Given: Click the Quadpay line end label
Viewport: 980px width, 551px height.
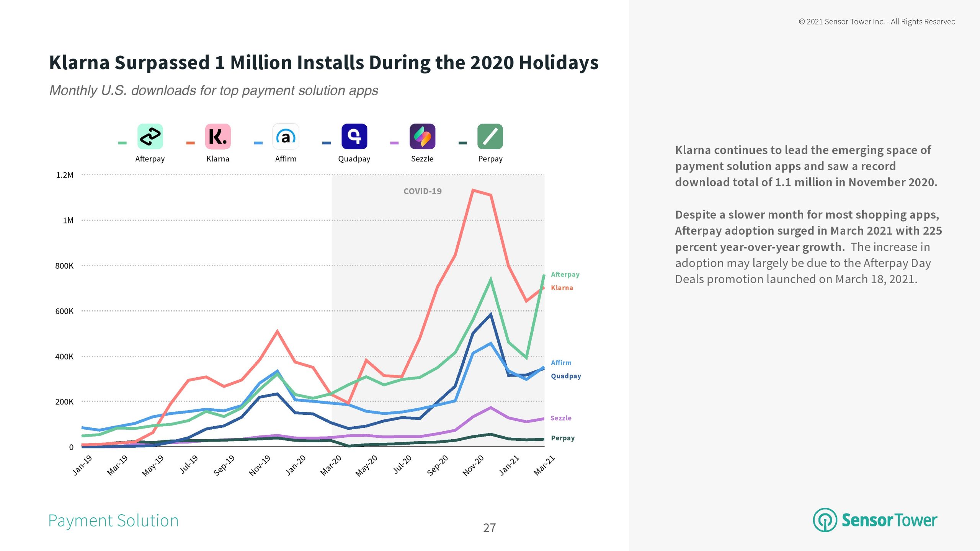Looking at the screenshot, I should (x=566, y=376).
